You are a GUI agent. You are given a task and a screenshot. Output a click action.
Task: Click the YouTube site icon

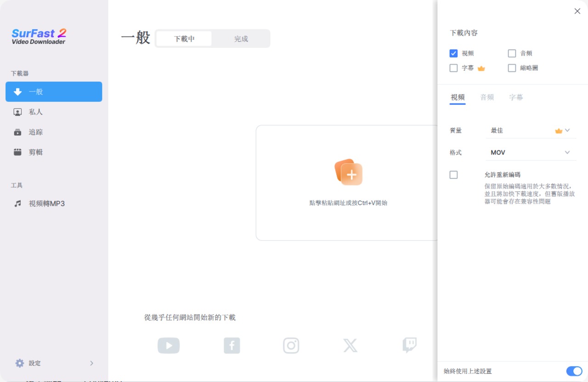coord(169,346)
